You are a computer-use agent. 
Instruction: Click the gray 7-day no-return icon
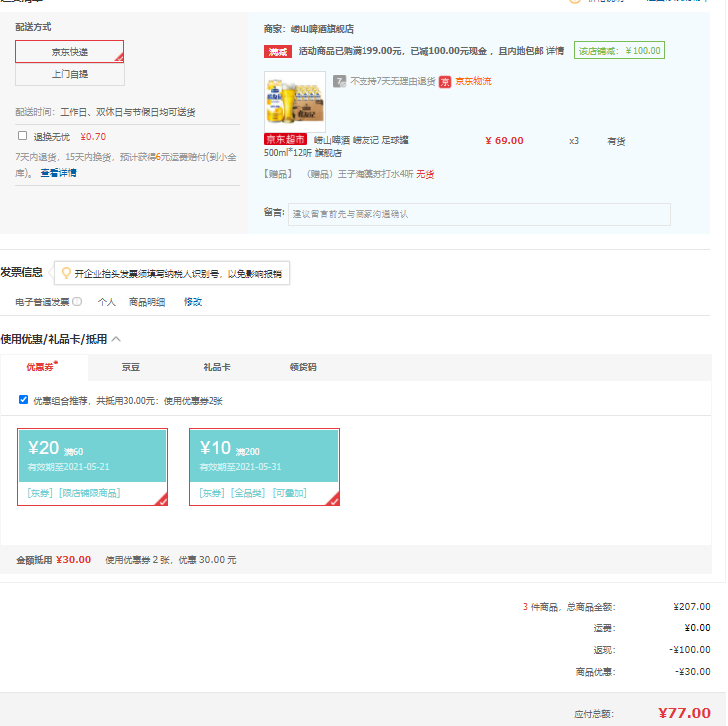(x=340, y=81)
